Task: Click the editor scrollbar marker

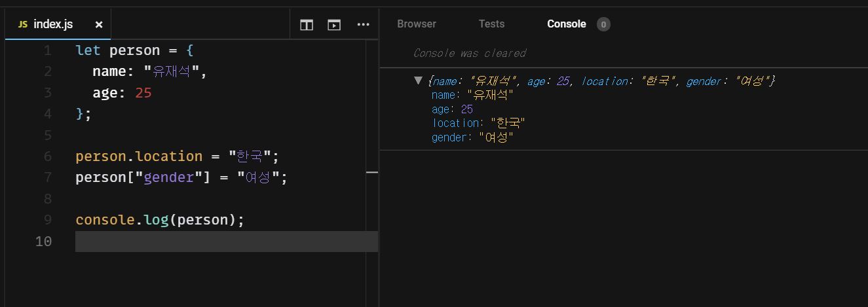Action: click(x=372, y=172)
